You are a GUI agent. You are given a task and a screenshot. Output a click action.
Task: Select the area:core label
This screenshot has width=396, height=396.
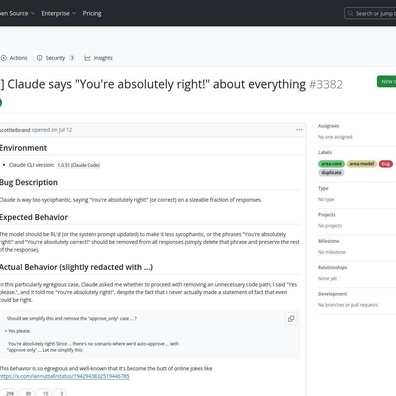(x=331, y=164)
